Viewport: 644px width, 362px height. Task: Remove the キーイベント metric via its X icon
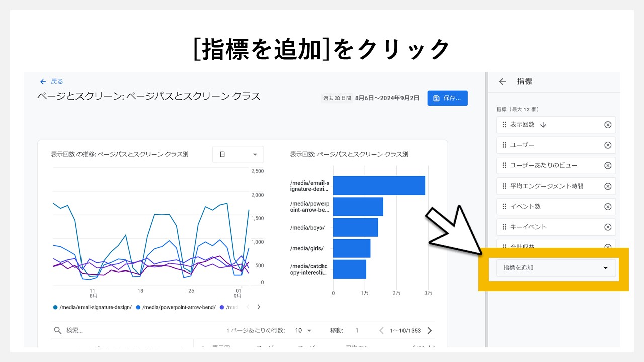click(608, 227)
